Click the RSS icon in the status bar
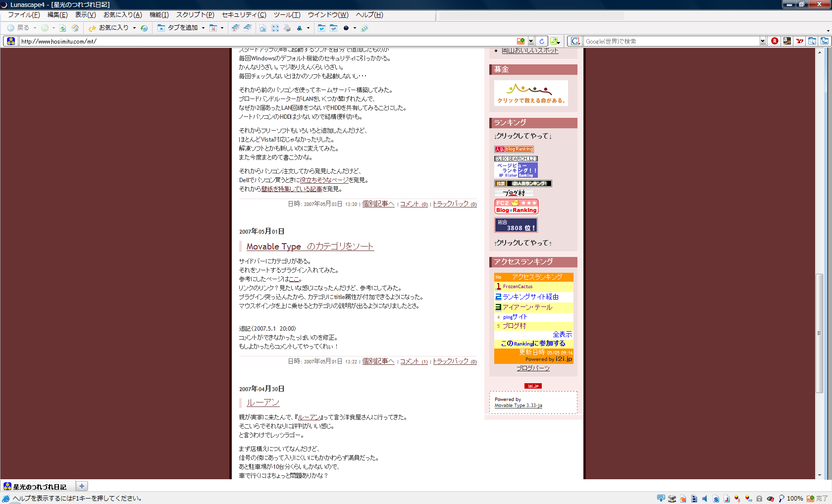The height and width of the screenshot is (504, 832). coord(811,499)
